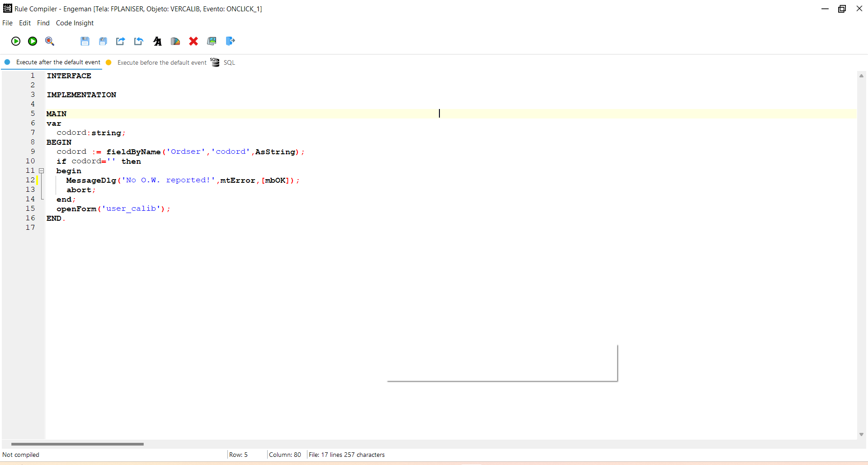The height and width of the screenshot is (465, 868).
Task: Place cursor on MAIN keyword
Action: (57, 114)
